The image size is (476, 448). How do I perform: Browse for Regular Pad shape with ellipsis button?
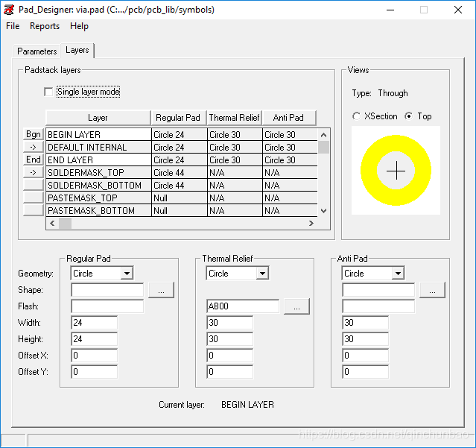[x=161, y=290]
